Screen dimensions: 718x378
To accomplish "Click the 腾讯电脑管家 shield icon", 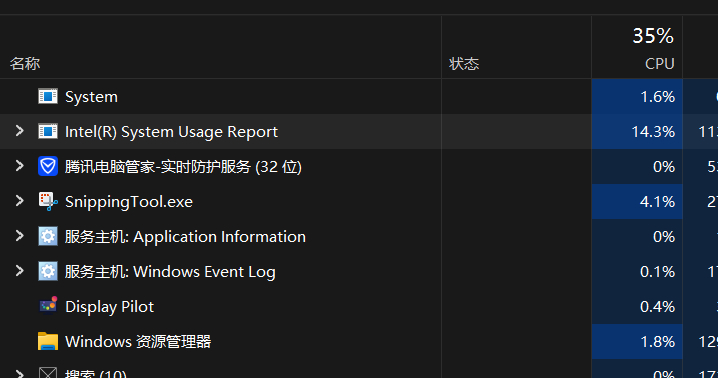I will pyautogui.click(x=48, y=166).
